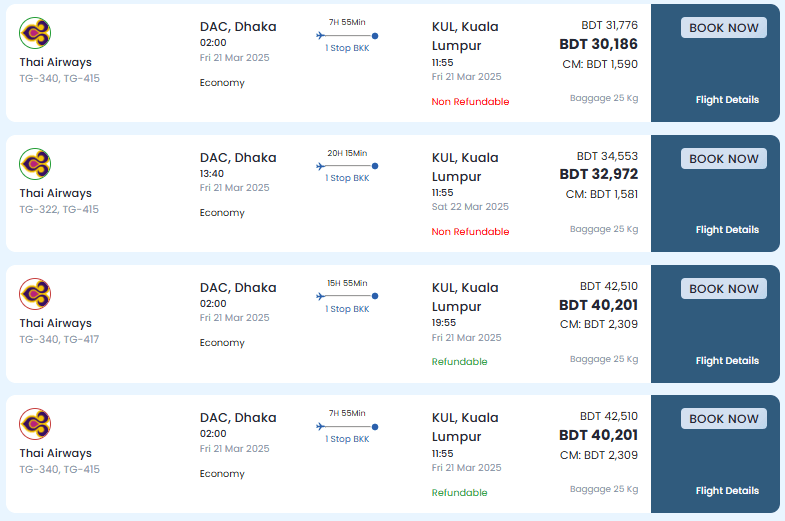Click Refundable label on 15H 55Min flight

pos(459,362)
